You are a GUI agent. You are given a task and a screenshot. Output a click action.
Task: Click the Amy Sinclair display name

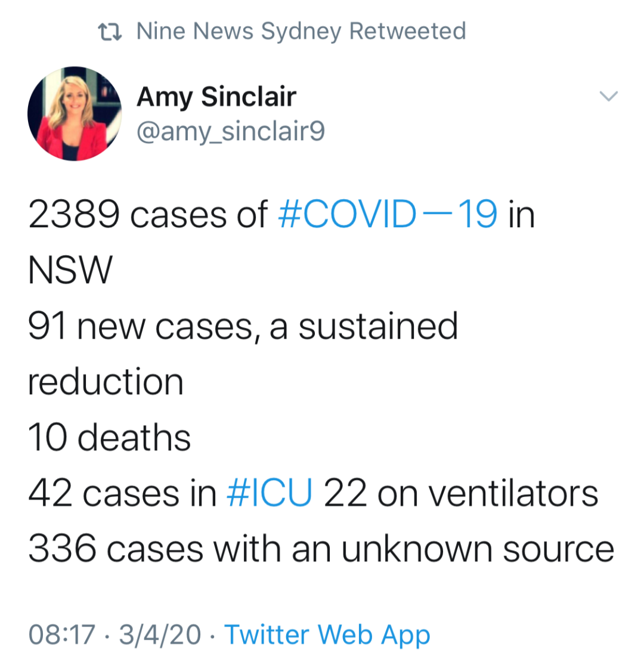click(216, 97)
